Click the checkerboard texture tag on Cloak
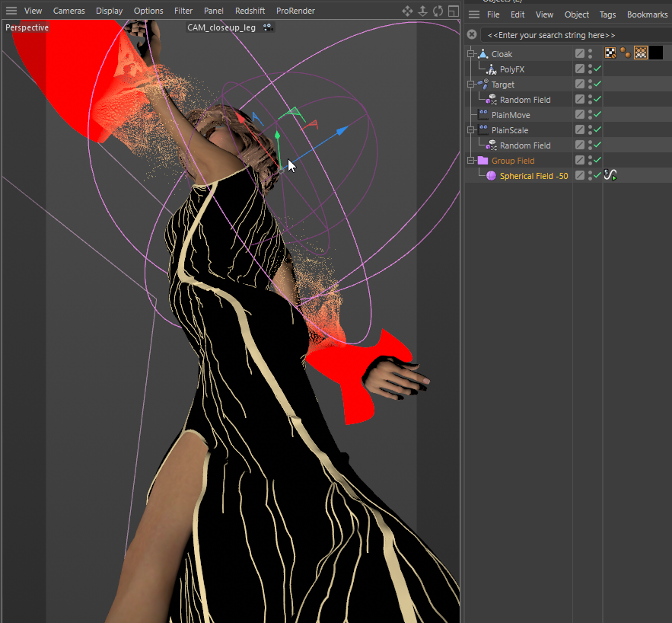Screen dimensions: 672x623 610,53
